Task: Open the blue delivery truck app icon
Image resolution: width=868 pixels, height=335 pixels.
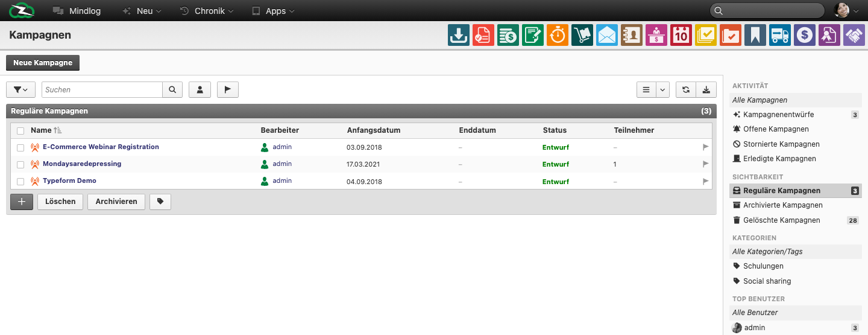Action: pos(780,35)
